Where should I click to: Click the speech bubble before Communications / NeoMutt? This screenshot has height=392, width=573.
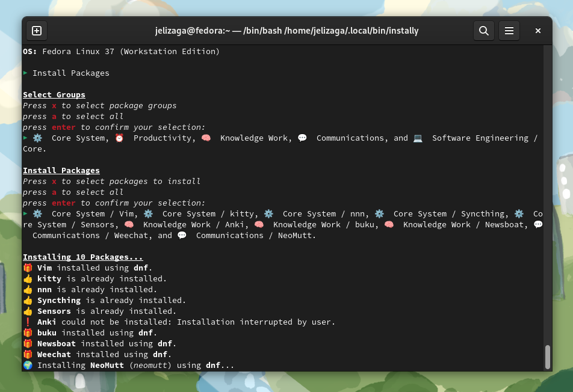182,236
